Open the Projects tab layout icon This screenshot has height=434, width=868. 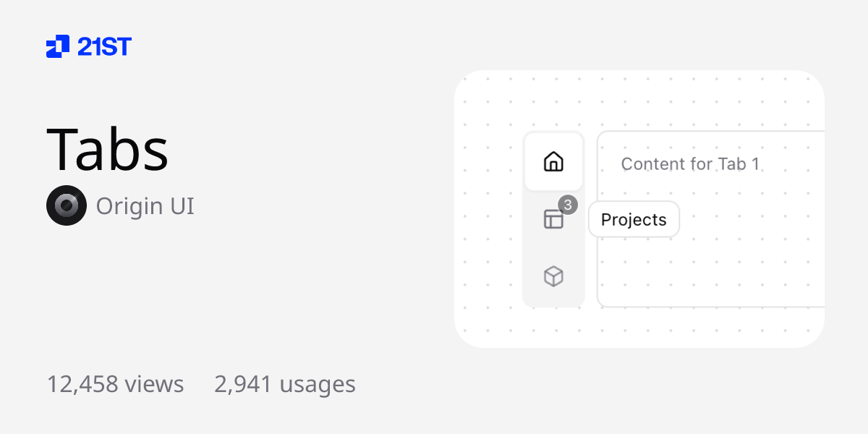[553, 219]
